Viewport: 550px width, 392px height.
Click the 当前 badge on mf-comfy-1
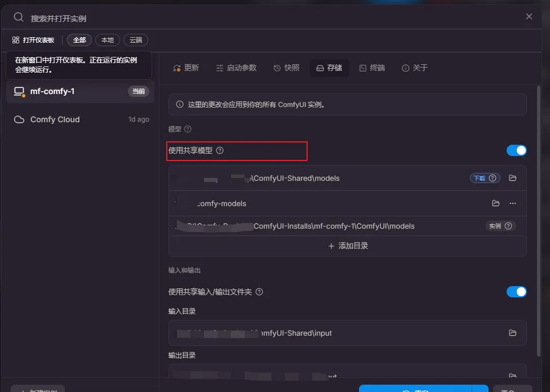point(139,91)
